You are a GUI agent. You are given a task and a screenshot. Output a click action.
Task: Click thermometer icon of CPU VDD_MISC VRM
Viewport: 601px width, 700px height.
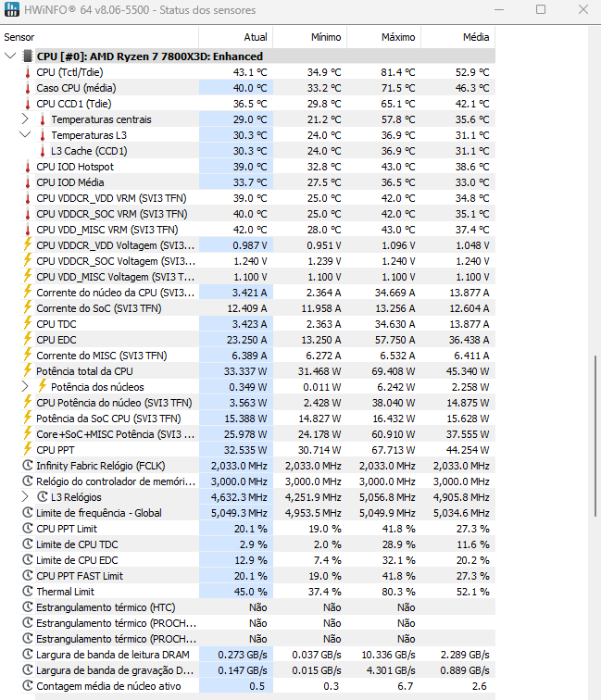28,230
